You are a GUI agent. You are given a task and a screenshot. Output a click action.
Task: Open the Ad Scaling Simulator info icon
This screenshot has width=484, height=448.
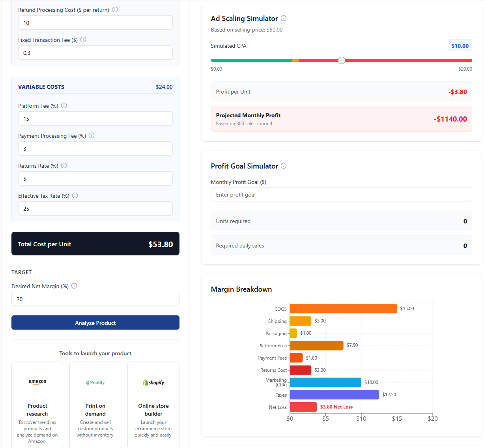pos(283,18)
